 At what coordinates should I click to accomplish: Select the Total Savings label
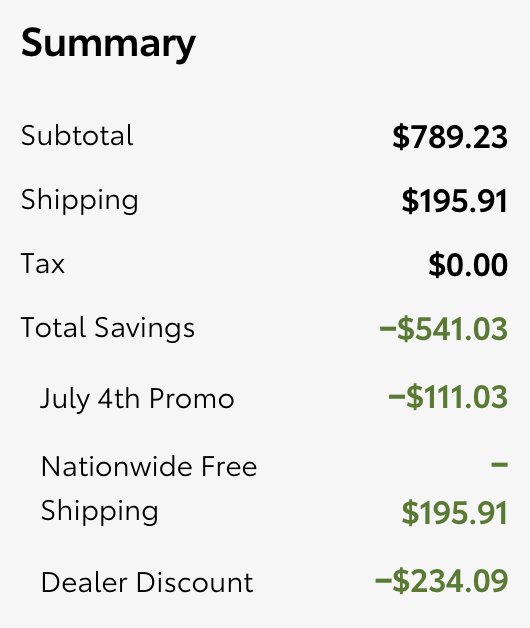pyautogui.click(x=107, y=328)
